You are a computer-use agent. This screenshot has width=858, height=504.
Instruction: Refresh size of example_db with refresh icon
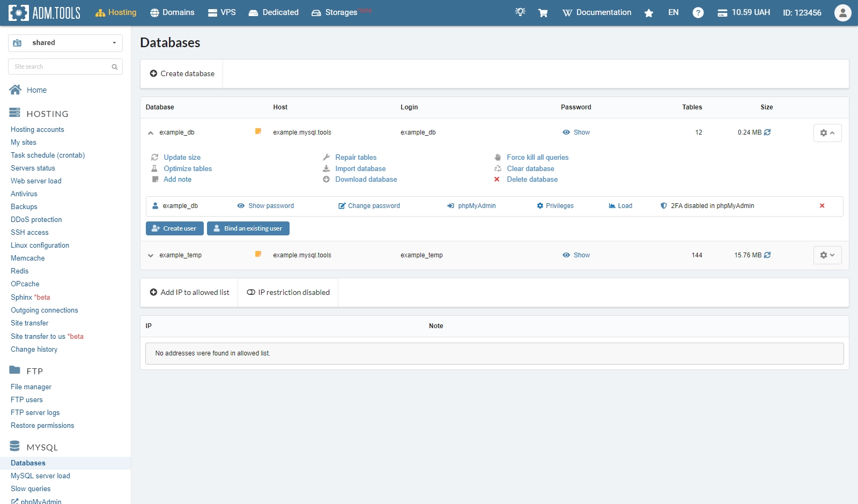tap(768, 132)
